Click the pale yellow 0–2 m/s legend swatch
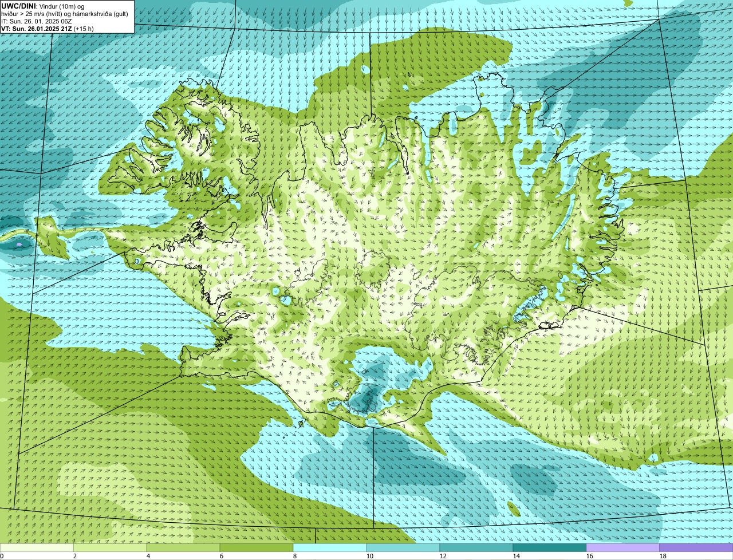The width and height of the screenshot is (733, 560). (37, 547)
